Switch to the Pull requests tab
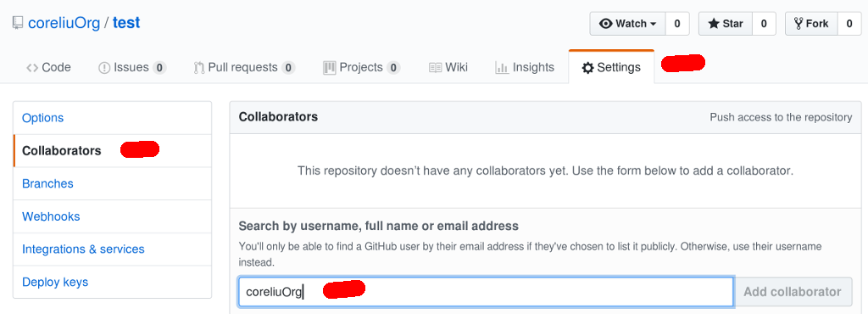Viewport: 868px width, 314px height. click(x=244, y=68)
